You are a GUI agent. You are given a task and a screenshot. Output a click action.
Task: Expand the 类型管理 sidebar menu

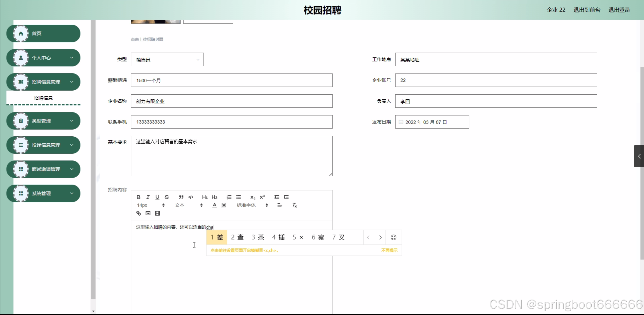43,121
